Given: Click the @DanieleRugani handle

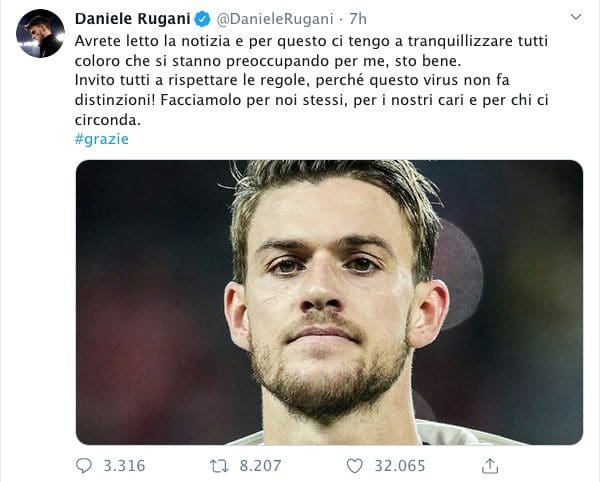Looking at the screenshot, I should (275, 19).
